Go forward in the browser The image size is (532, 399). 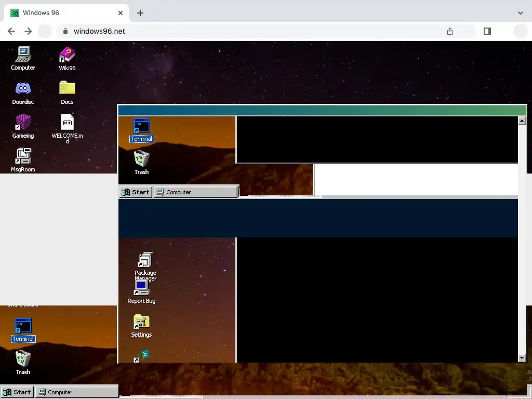tap(28, 31)
